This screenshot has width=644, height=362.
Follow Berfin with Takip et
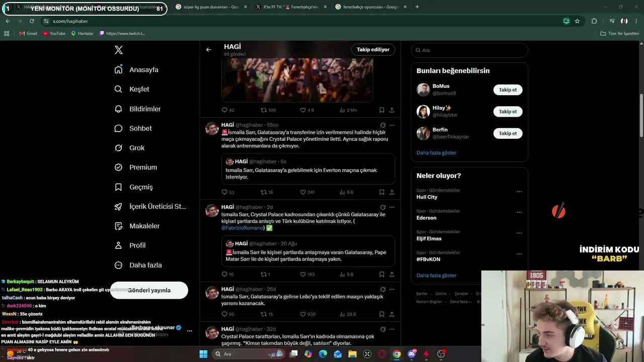tap(508, 133)
